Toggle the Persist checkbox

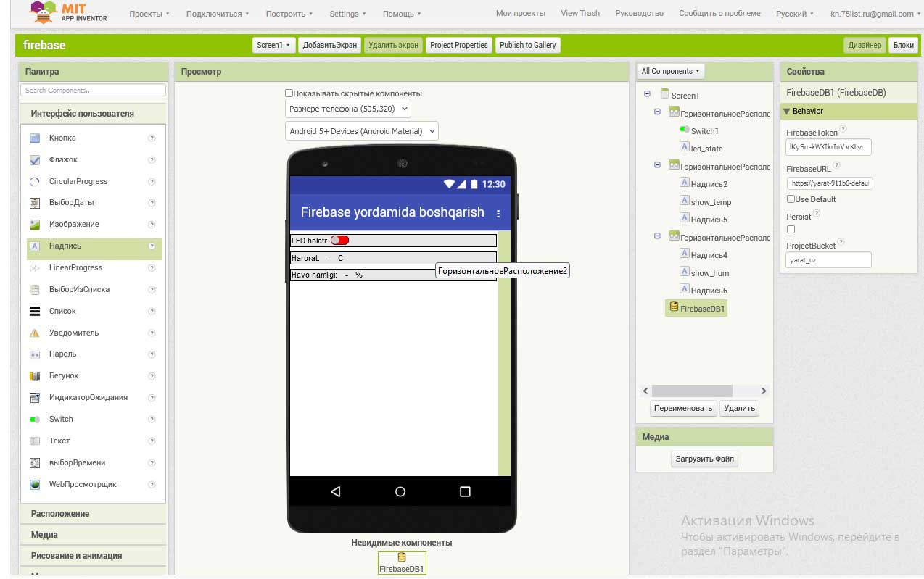pos(791,230)
